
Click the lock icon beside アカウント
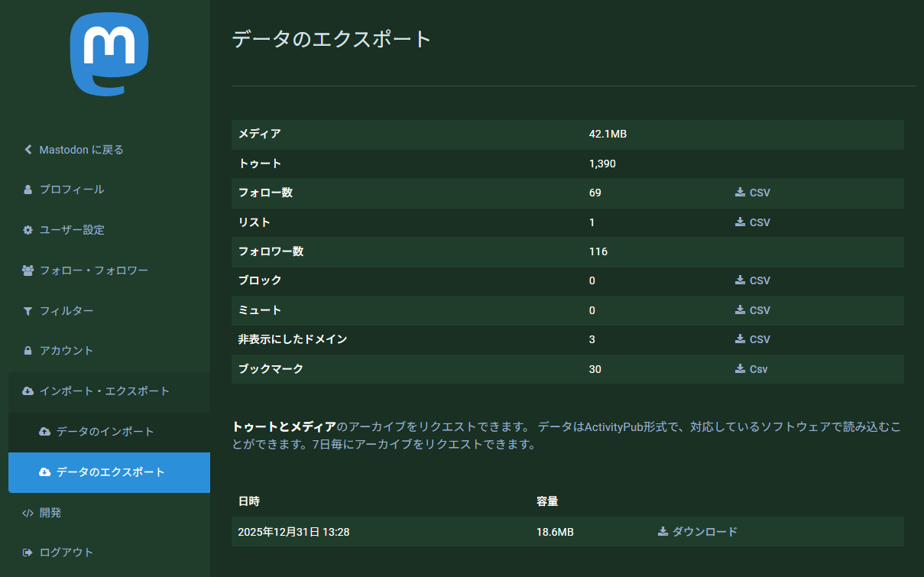[28, 351]
